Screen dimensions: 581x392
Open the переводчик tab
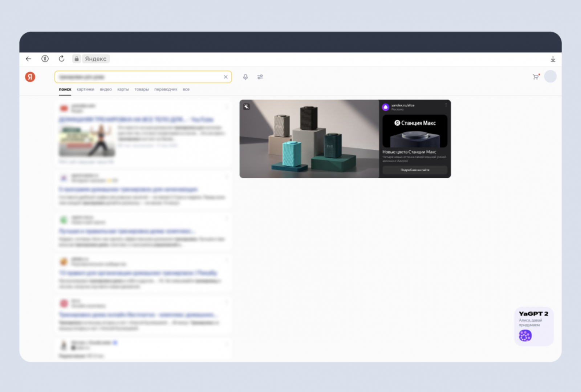pyautogui.click(x=166, y=89)
